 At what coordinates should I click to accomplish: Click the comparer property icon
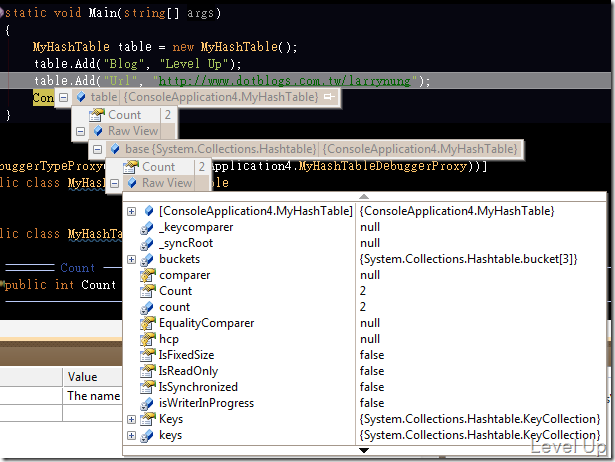pyautogui.click(x=147, y=275)
